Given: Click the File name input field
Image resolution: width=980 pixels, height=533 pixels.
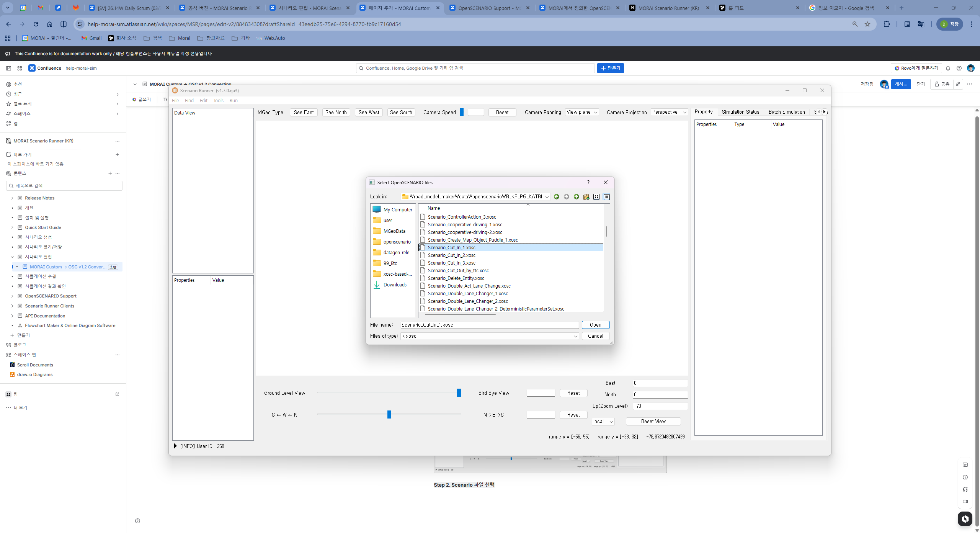Looking at the screenshot, I should click(x=489, y=325).
